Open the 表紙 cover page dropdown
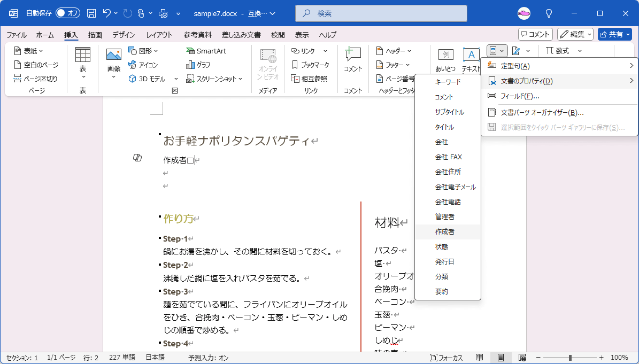This screenshot has height=364, width=639. 28,51
